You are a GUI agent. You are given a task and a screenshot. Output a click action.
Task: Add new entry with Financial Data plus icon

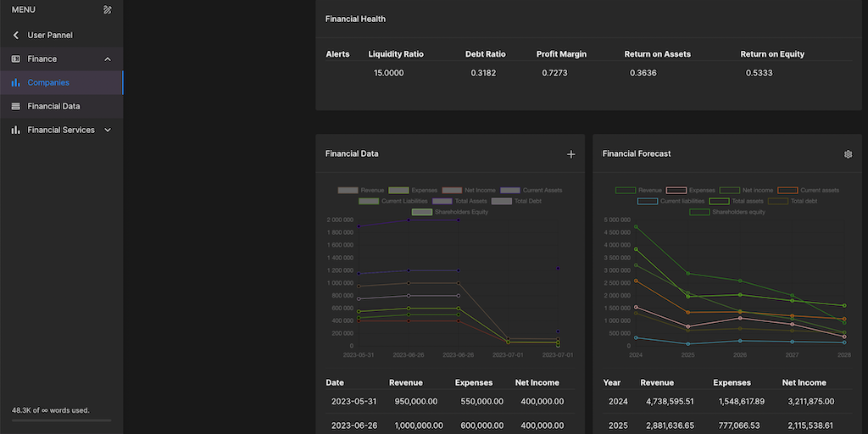coord(570,154)
